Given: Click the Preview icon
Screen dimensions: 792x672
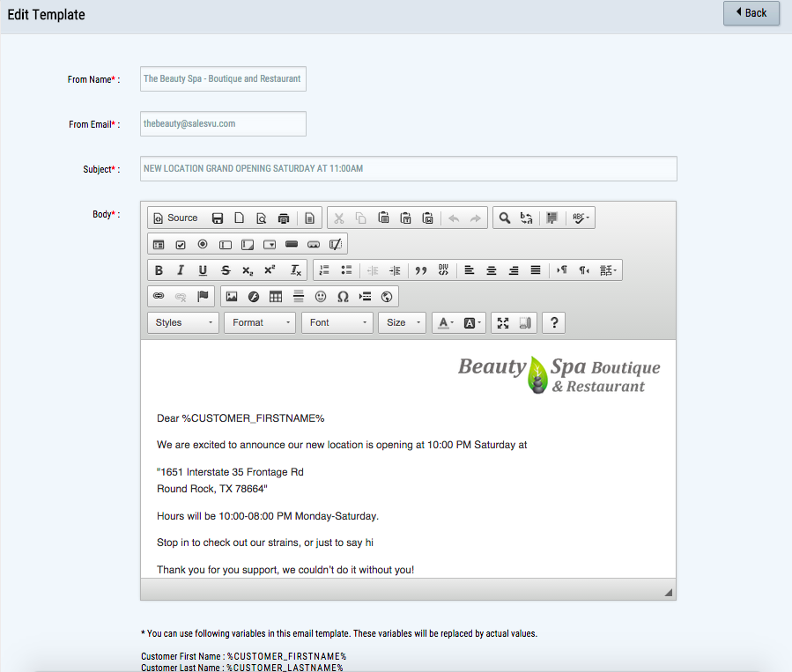Looking at the screenshot, I should click(261, 218).
